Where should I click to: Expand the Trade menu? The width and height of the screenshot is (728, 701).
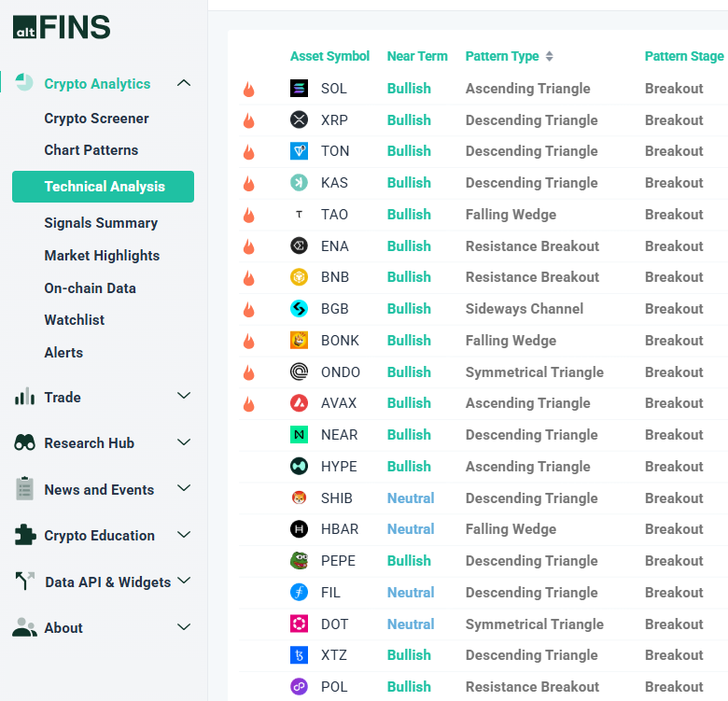(x=184, y=397)
